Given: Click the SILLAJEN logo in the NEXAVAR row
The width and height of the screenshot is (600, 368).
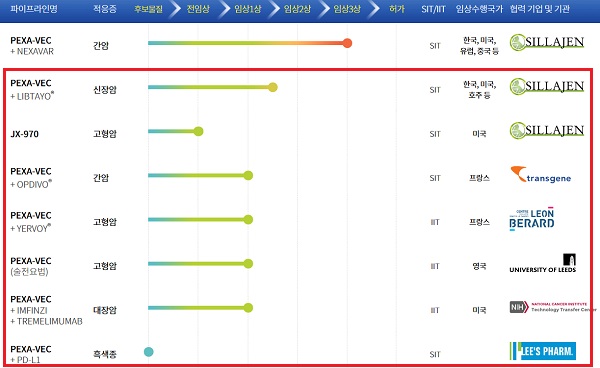Looking at the screenshot, I should pyautogui.click(x=547, y=42).
